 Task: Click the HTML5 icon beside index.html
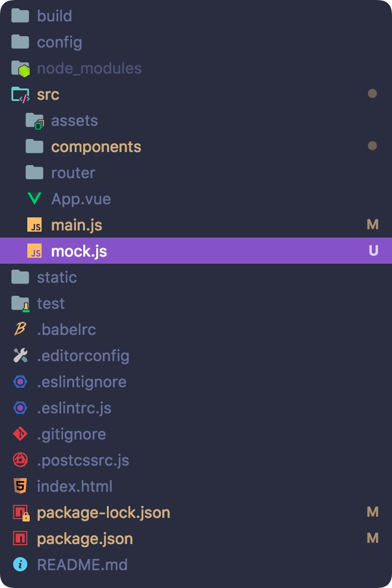[20, 486]
